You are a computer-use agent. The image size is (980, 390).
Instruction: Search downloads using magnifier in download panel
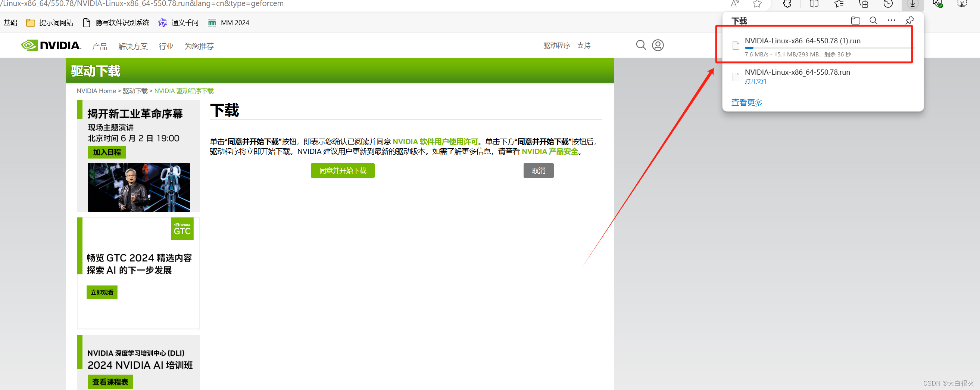click(x=874, y=21)
